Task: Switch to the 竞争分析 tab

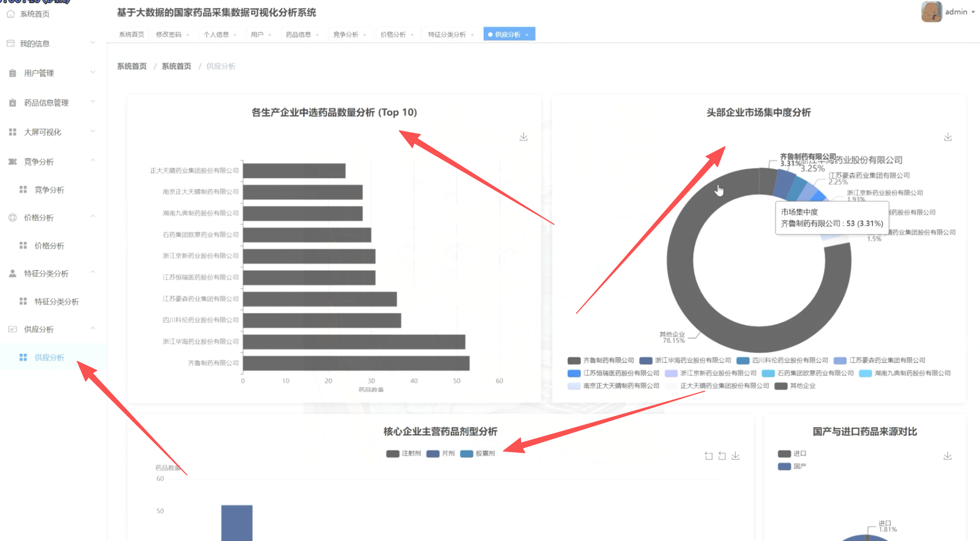Action: tap(346, 35)
